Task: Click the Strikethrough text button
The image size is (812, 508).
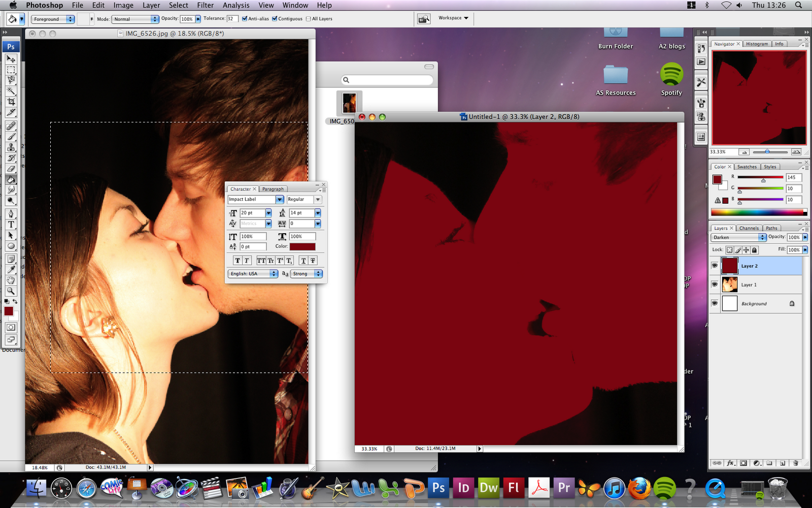Action: (313, 261)
